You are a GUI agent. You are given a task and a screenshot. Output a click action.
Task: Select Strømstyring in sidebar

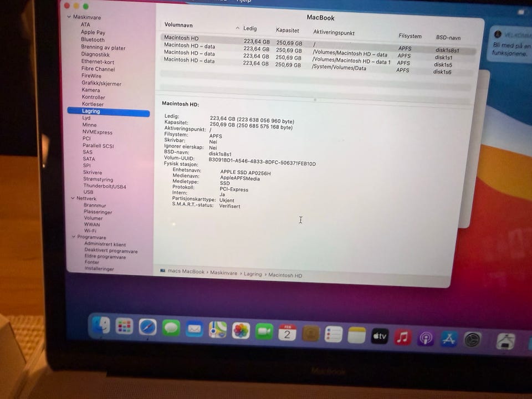99,179
